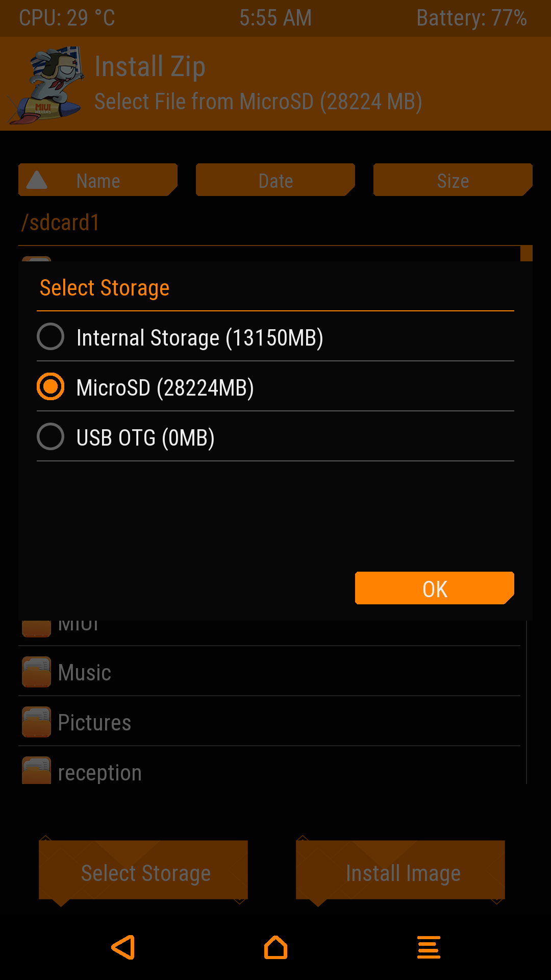Screen dimensions: 551x980
Task: Click the /sdcard1 path label
Action: [x=61, y=223]
